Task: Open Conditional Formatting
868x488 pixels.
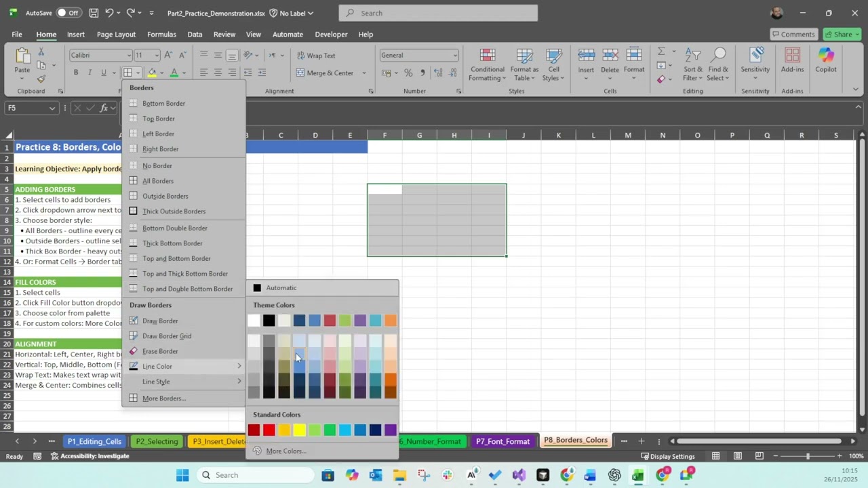Action: [x=488, y=65]
